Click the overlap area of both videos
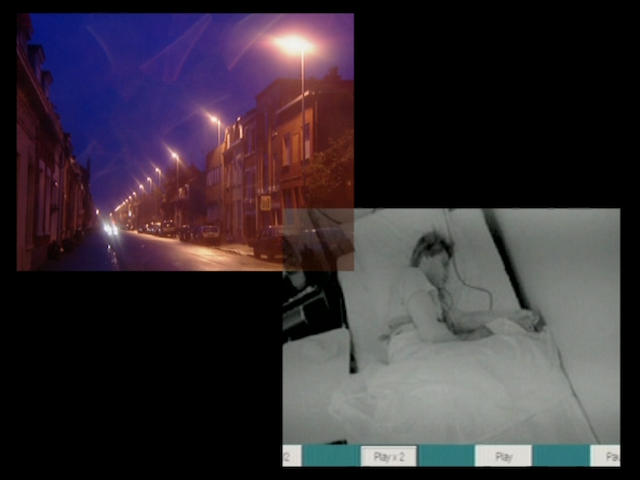640x480 pixels. [x=318, y=240]
